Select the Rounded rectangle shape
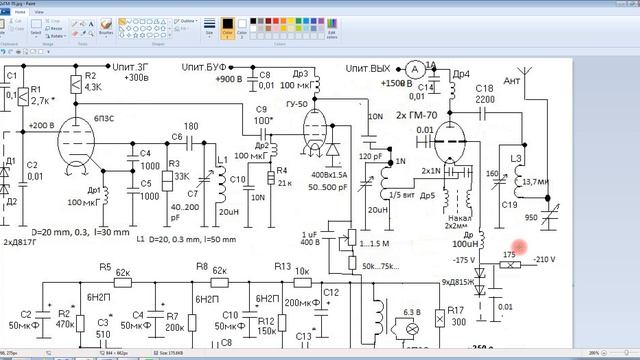Screen dimensions: 640x360 (x=149, y=21)
